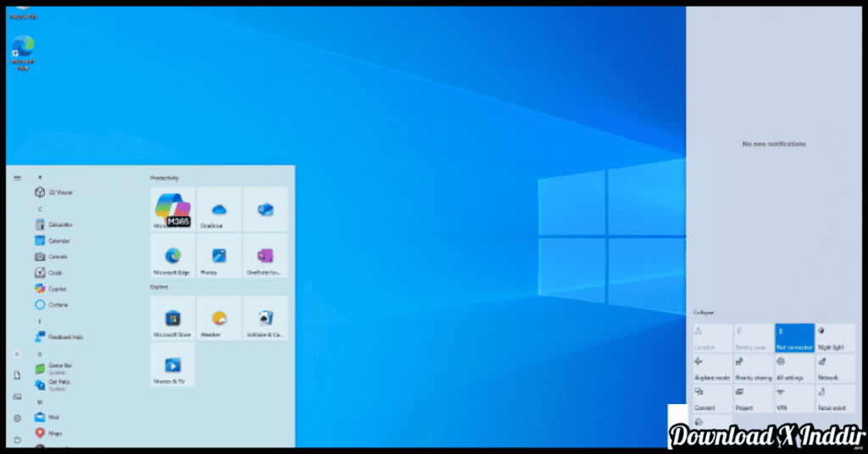
Task: Toggle the Location quick action
Action: (713, 338)
